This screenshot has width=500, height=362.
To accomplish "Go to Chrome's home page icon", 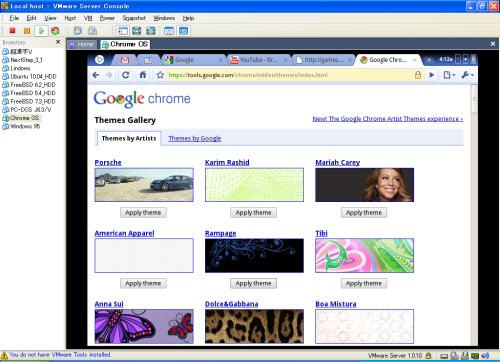I will pos(143,75).
